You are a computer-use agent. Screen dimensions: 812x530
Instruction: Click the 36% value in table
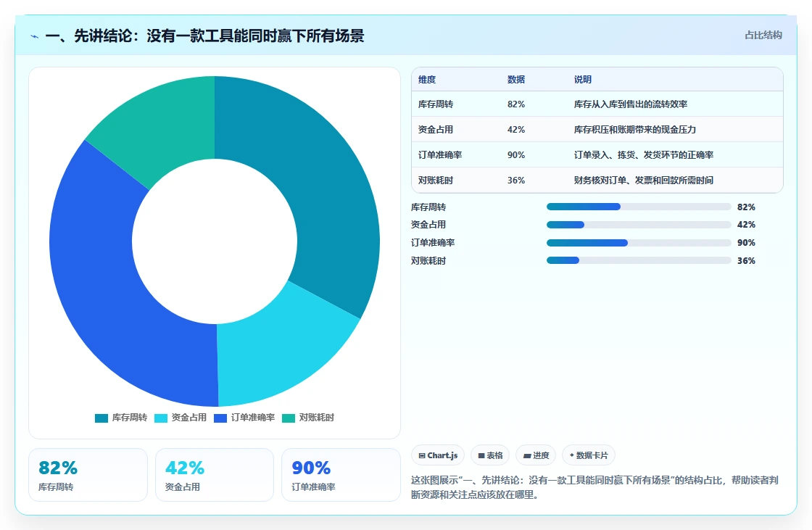pyautogui.click(x=516, y=181)
